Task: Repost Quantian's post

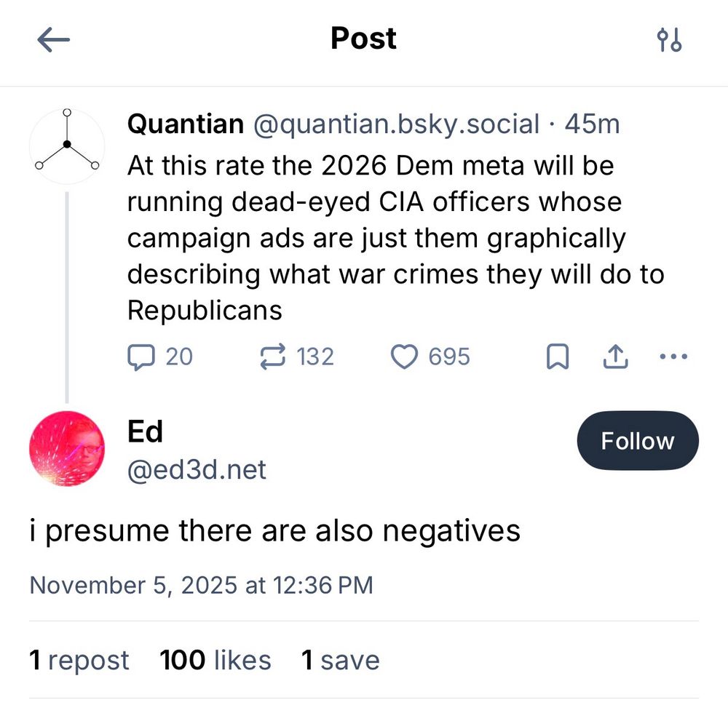Action: 271,356
